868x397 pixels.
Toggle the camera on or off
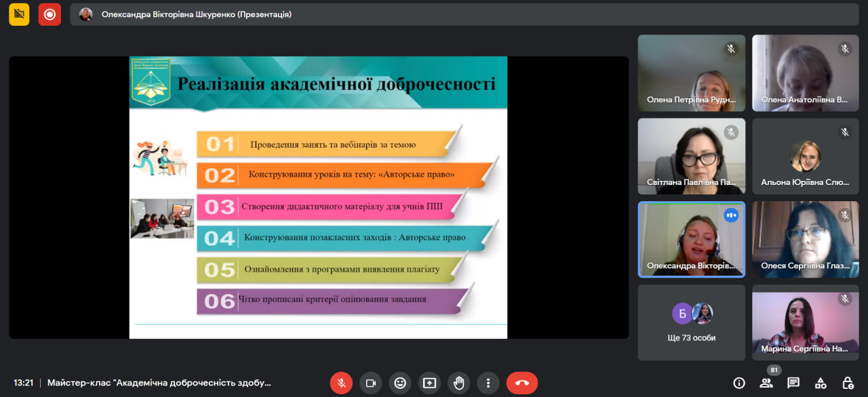tap(370, 383)
